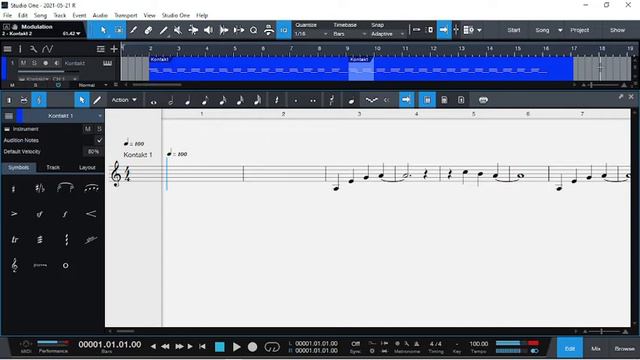This screenshot has width=640, height=360.
Task: Toggle the loop button in transport
Action: (x=272, y=347)
